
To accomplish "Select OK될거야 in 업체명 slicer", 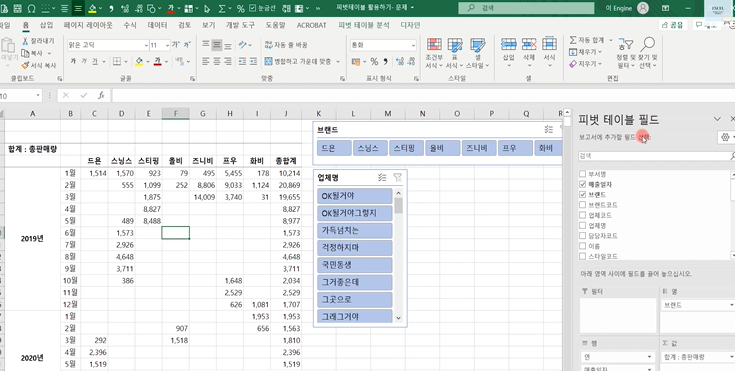I will point(355,196).
